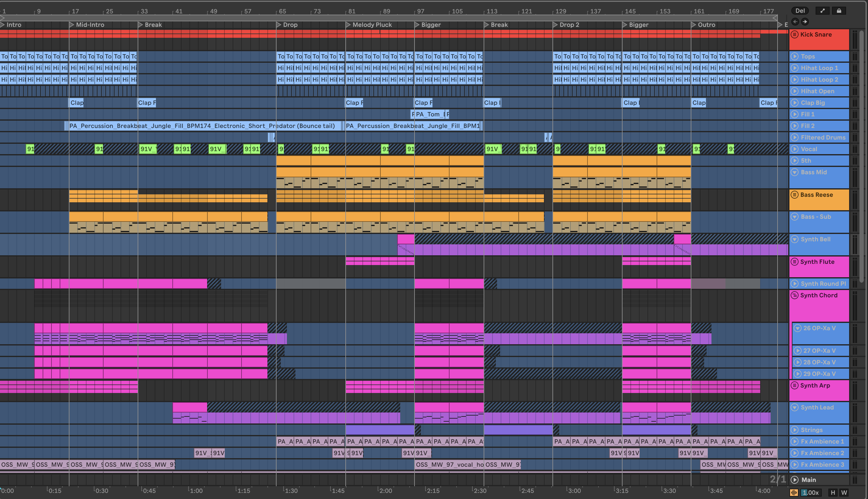
Task: Toggle the orange waveform follow button
Action: 794,493
